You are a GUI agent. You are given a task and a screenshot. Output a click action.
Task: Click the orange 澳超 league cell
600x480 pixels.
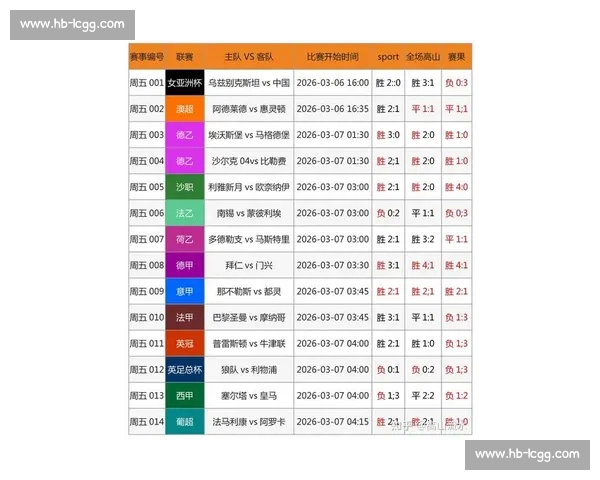pyautogui.click(x=185, y=109)
